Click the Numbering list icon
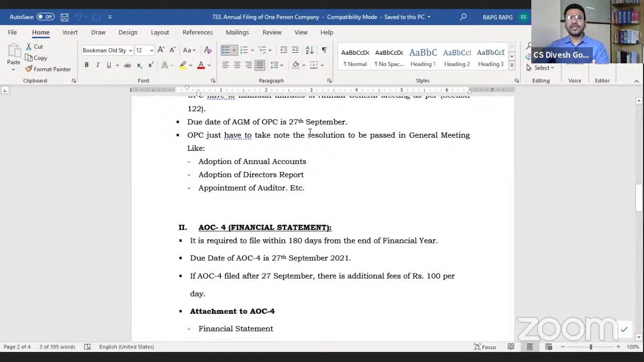This screenshot has height=362, width=644. click(244, 50)
